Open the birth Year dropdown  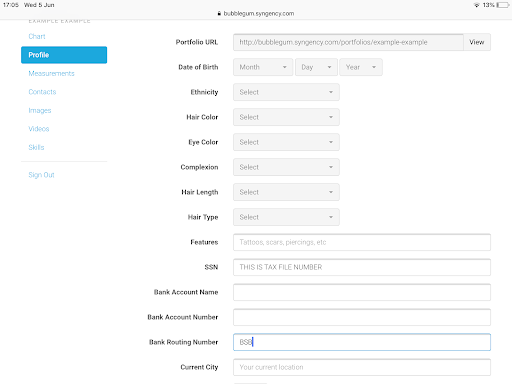[361, 67]
